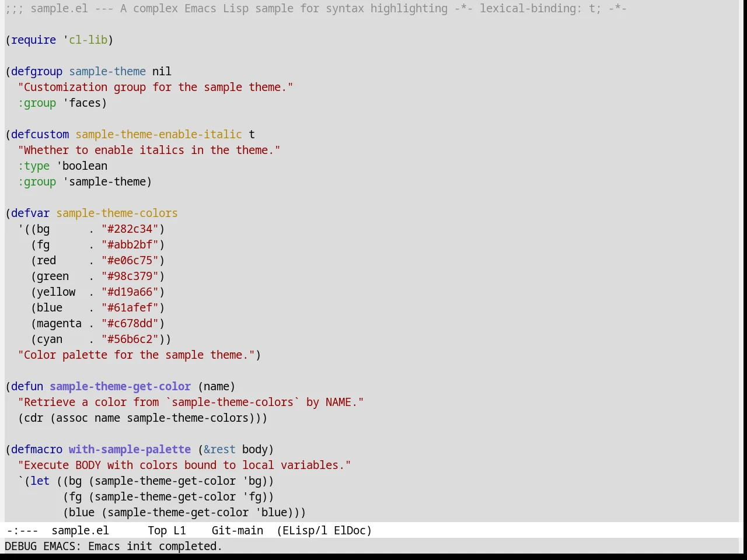Click variable name 'sample-theme-colors' after defvar
747x560 pixels.
coord(117,213)
